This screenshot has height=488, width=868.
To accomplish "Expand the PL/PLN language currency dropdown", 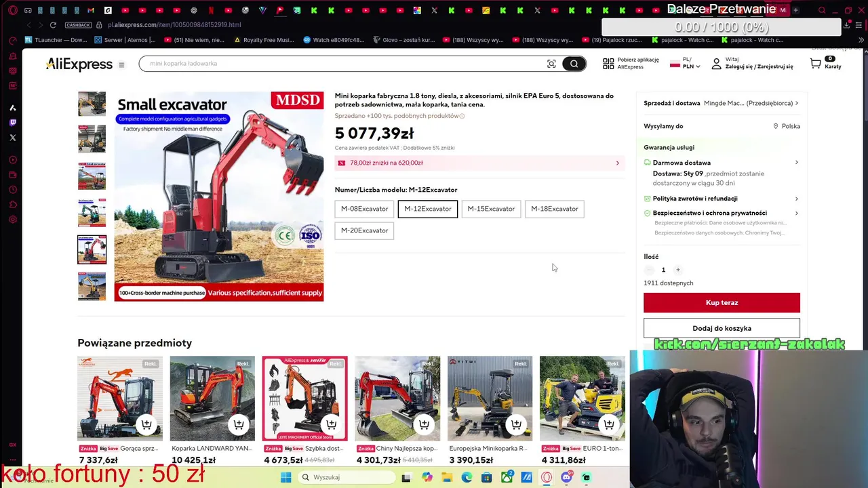I will click(x=686, y=64).
